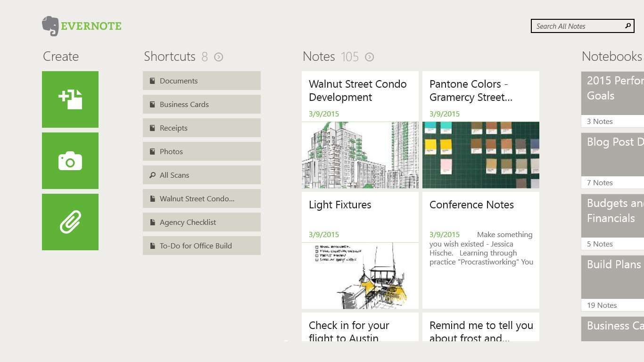The image size is (644, 362).
Task: Click the new note icon tile
Action: click(70, 99)
